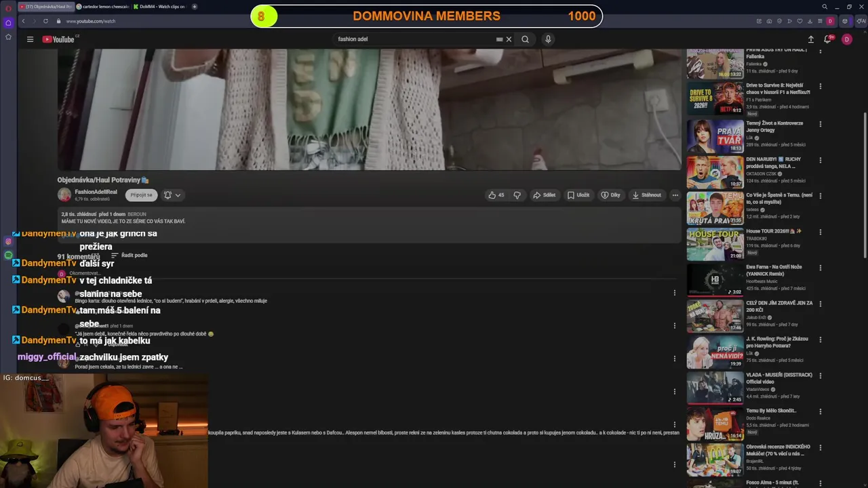
Task: Reload the page with the refresh icon
Action: (x=45, y=21)
